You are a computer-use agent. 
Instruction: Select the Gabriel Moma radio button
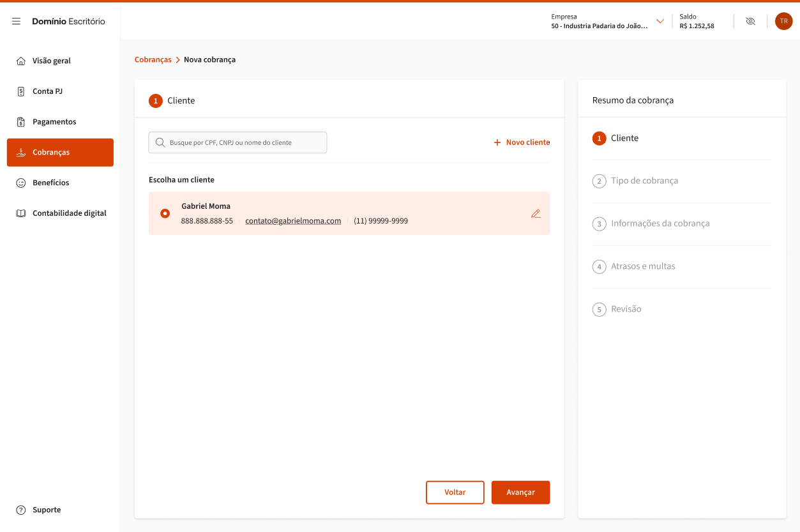tap(165, 213)
